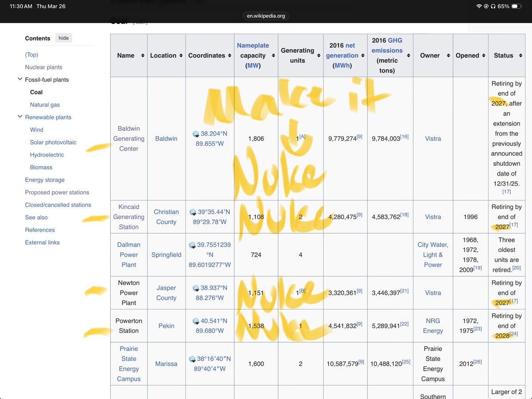Image resolution: width=532 pixels, height=399 pixels.
Task: Open the Pekin location link
Action: 166,326
